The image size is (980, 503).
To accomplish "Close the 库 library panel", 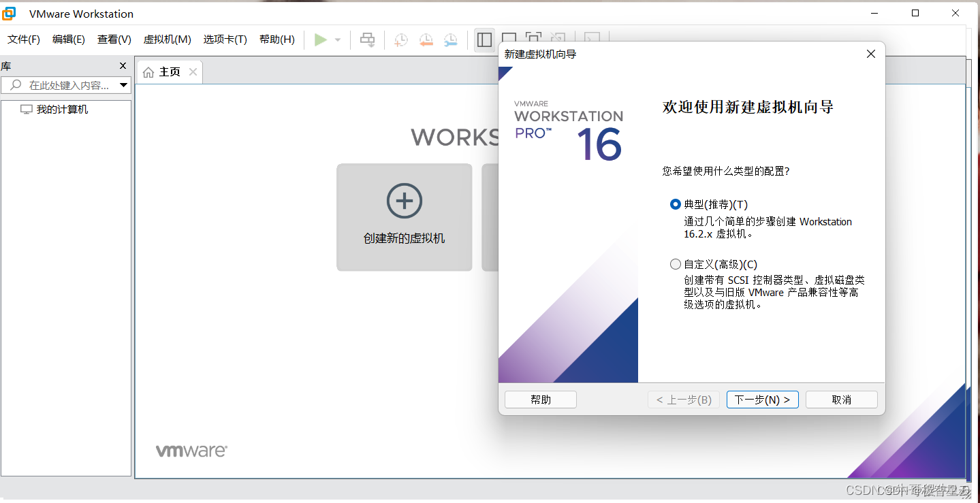I will click(123, 66).
